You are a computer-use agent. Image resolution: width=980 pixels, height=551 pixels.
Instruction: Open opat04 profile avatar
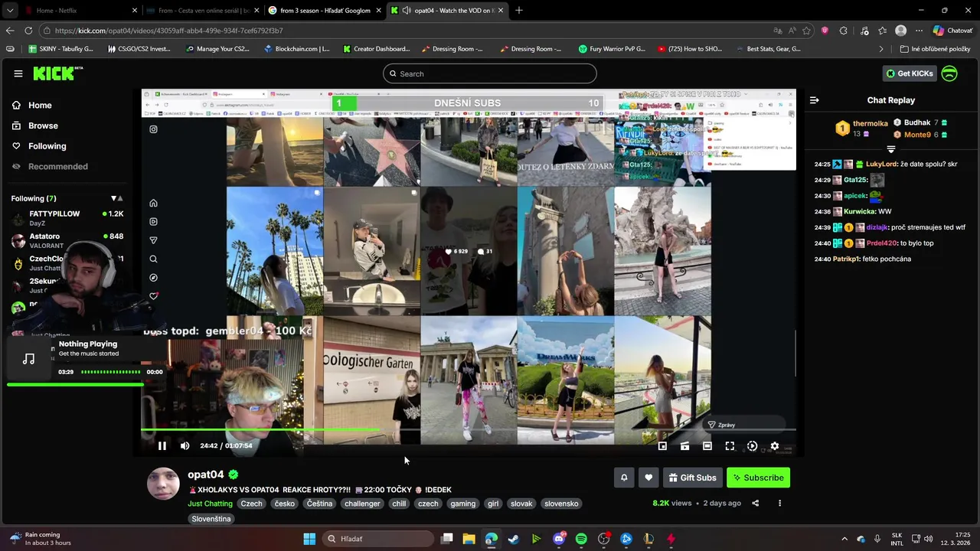click(163, 484)
